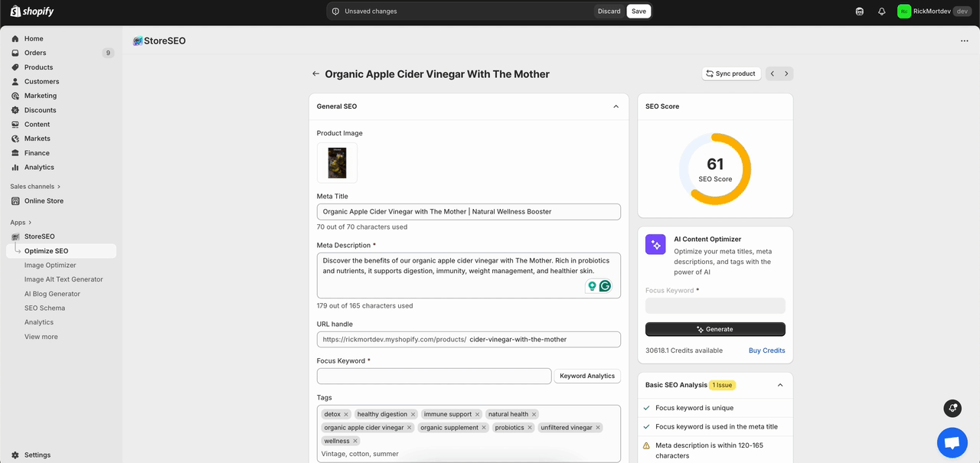The width and height of the screenshot is (980, 463).
Task: Collapse the General SEO section
Action: click(616, 106)
